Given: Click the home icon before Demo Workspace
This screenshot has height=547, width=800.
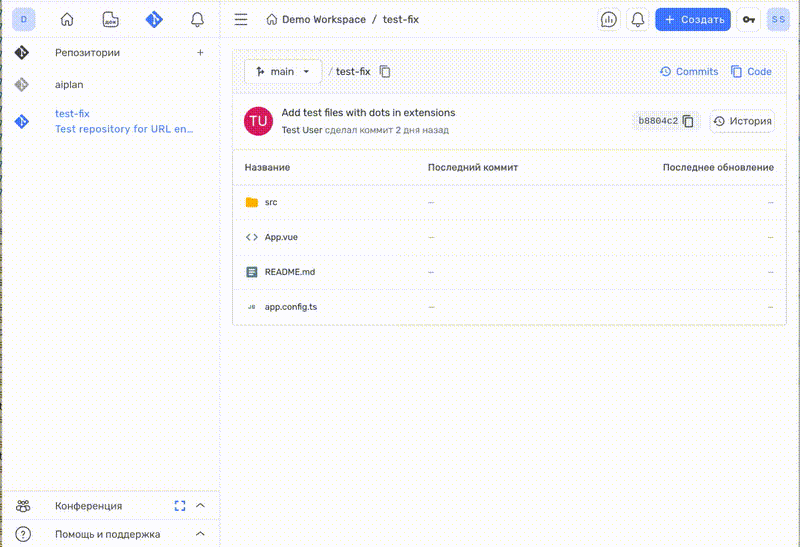Looking at the screenshot, I should [x=272, y=19].
